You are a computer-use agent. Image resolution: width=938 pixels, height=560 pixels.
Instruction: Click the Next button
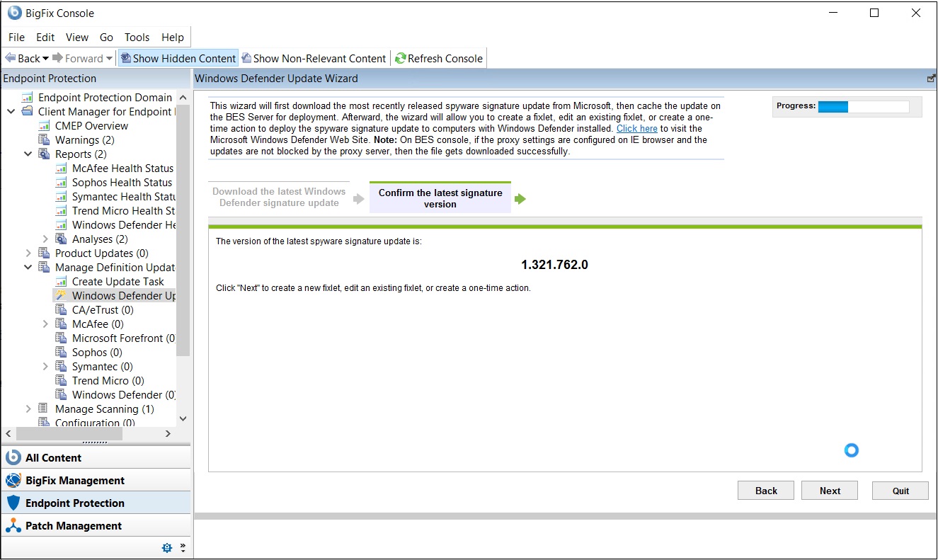(x=830, y=491)
